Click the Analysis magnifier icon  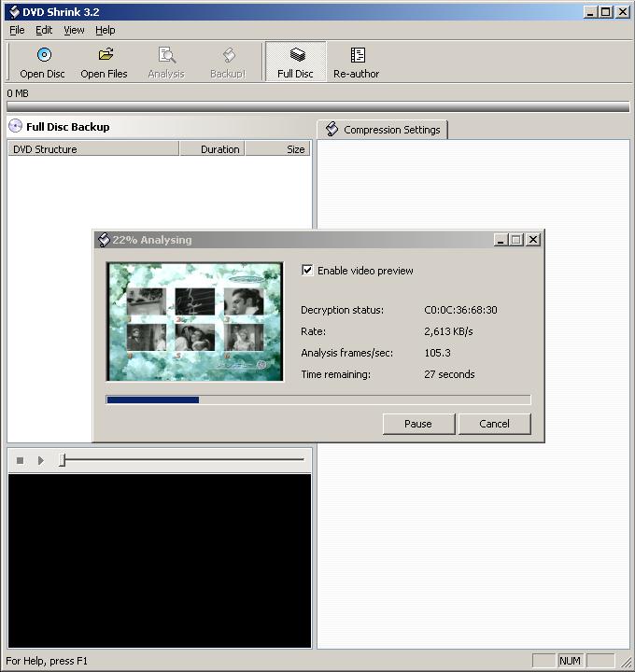pos(167,55)
